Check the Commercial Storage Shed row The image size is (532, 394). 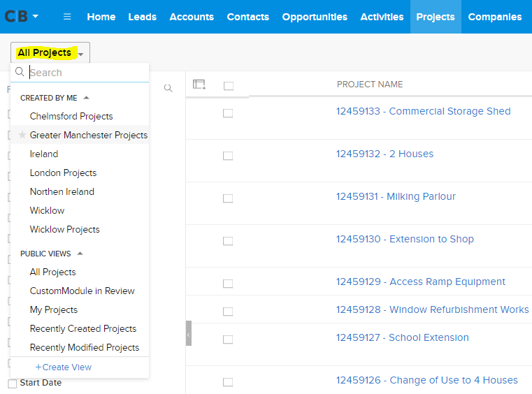coord(228,113)
